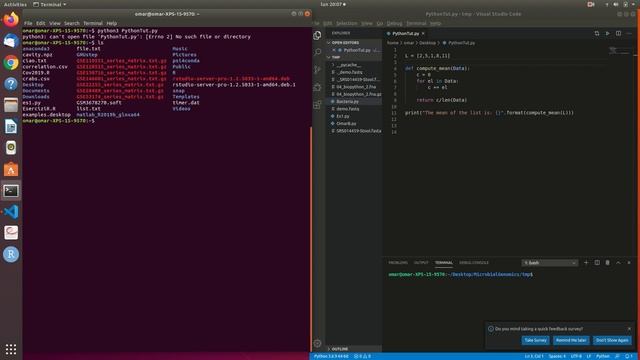Show Applications grid in the dock
The height and width of the screenshot is (360, 640).
(11, 349)
